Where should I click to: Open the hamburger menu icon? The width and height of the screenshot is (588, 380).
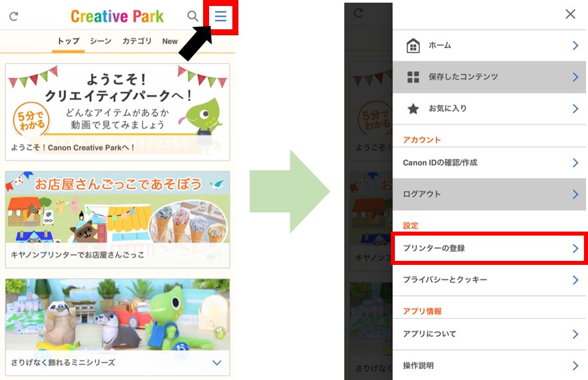220,16
